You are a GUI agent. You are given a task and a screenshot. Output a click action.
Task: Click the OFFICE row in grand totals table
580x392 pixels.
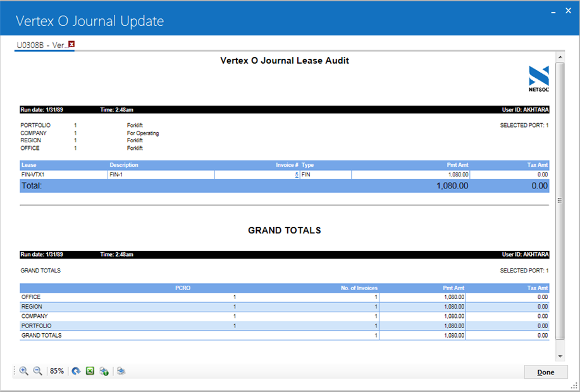[x=285, y=297]
